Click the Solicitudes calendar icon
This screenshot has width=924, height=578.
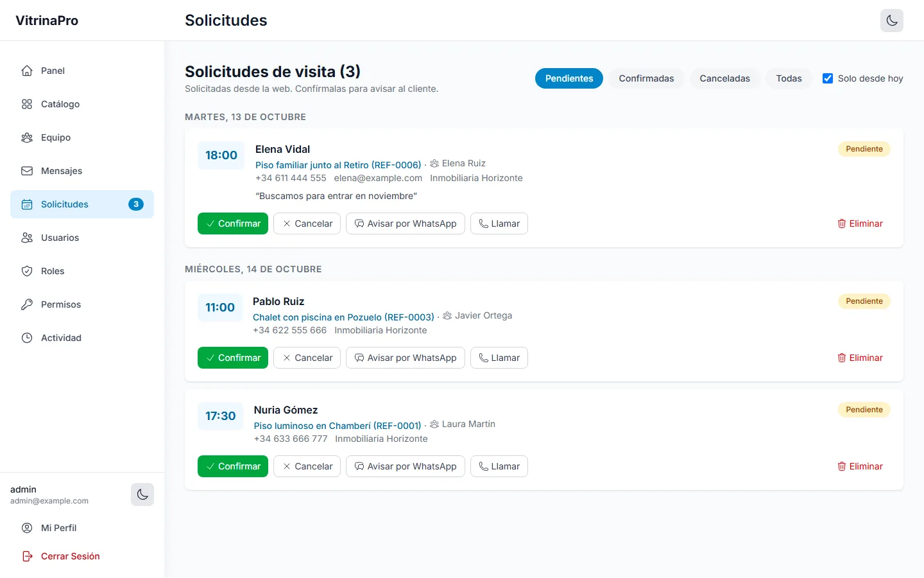pos(27,204)
